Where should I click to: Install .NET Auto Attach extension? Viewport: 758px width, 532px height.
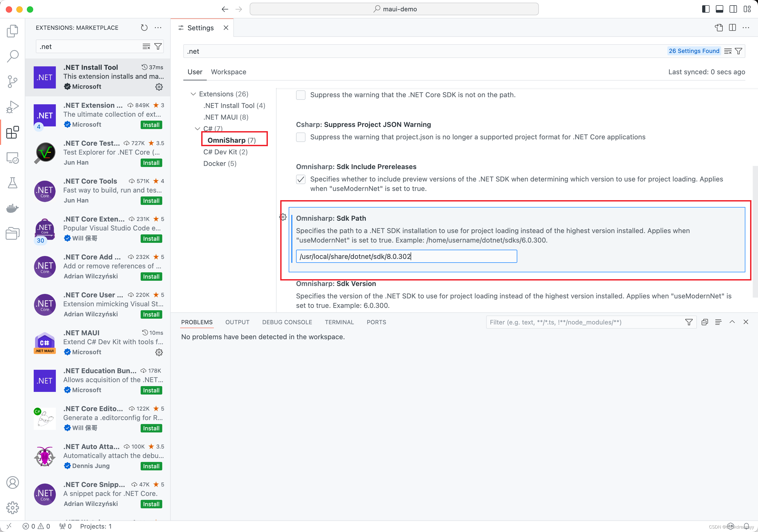click(x=151, y=466)
